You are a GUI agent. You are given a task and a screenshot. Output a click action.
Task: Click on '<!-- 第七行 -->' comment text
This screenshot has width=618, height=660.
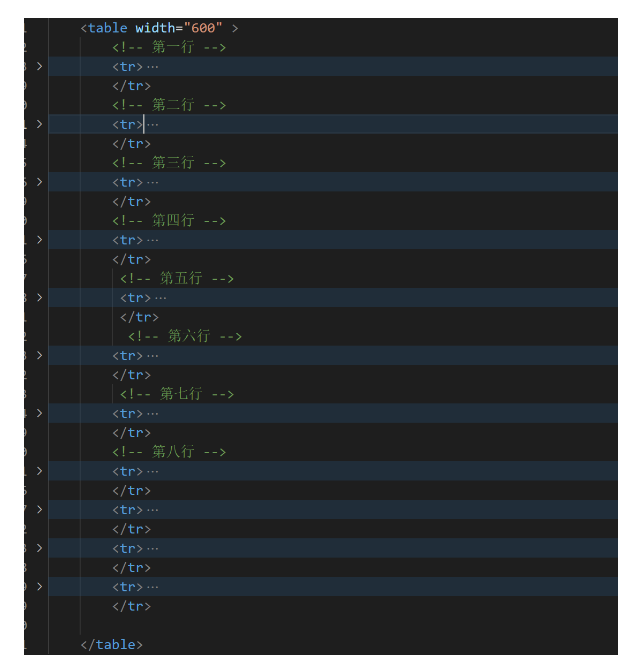[x=177, y=394]
